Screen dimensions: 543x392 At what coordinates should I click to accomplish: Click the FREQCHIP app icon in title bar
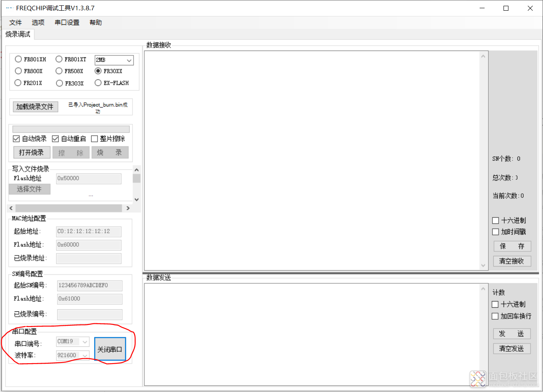pos(9,8)
